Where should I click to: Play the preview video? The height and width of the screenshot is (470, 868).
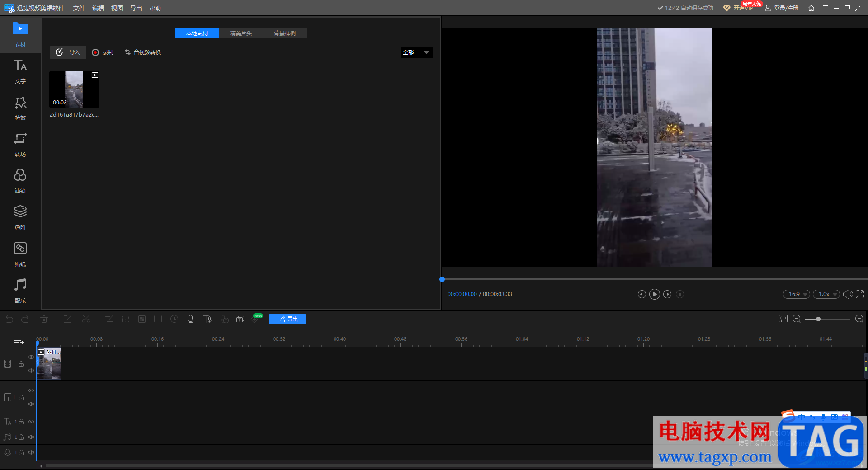click(655, 294)
